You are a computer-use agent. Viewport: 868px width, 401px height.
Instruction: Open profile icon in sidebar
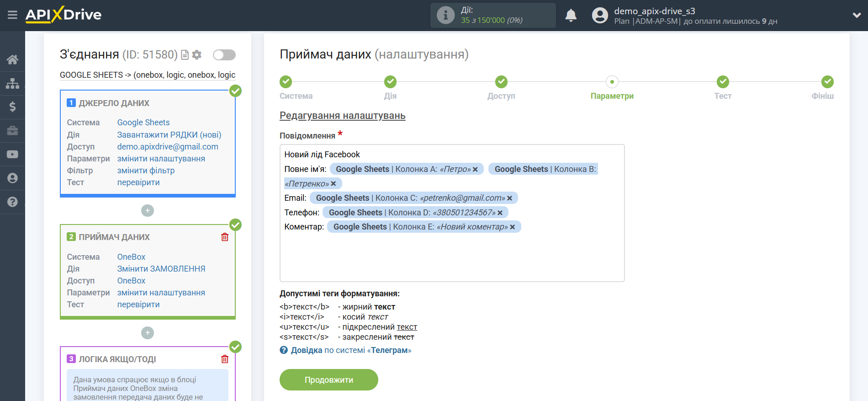pos(12,178)
